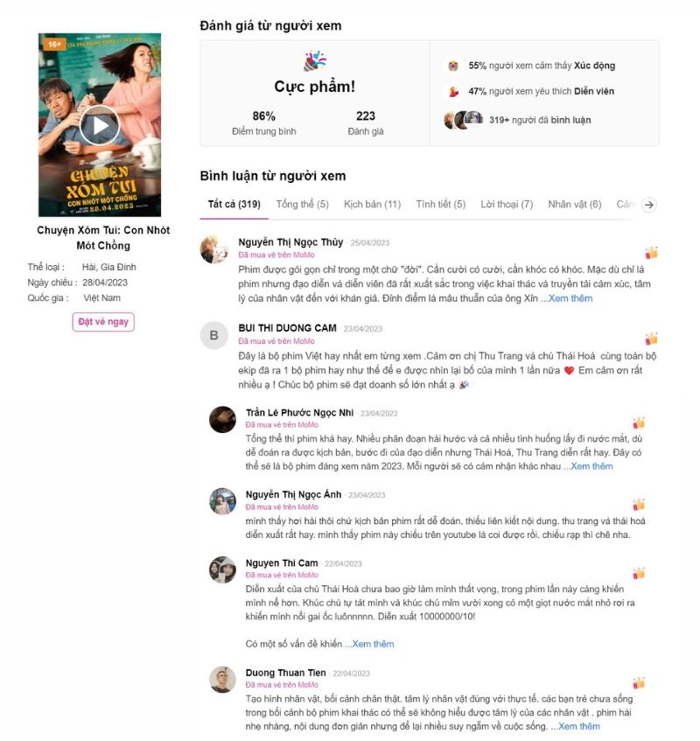This screenshot has height=741, width=700.
Task: Click the Đặt vé ngay button
Action: (x=103, y=322)
